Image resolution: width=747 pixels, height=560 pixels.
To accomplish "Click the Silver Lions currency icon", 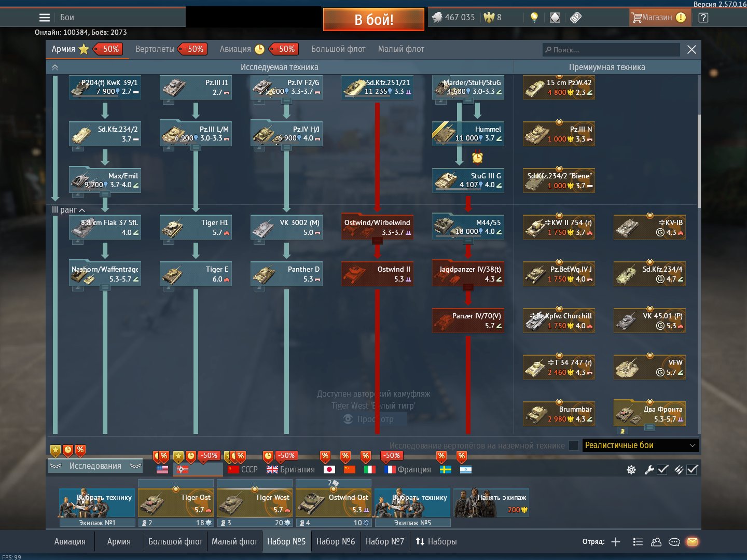I will (x=437, y=17).
